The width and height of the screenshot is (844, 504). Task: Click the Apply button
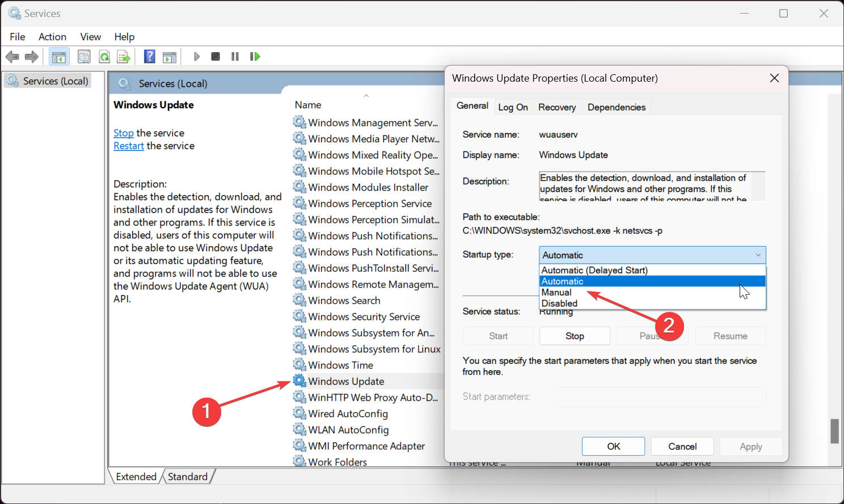(x=751, y=446)
